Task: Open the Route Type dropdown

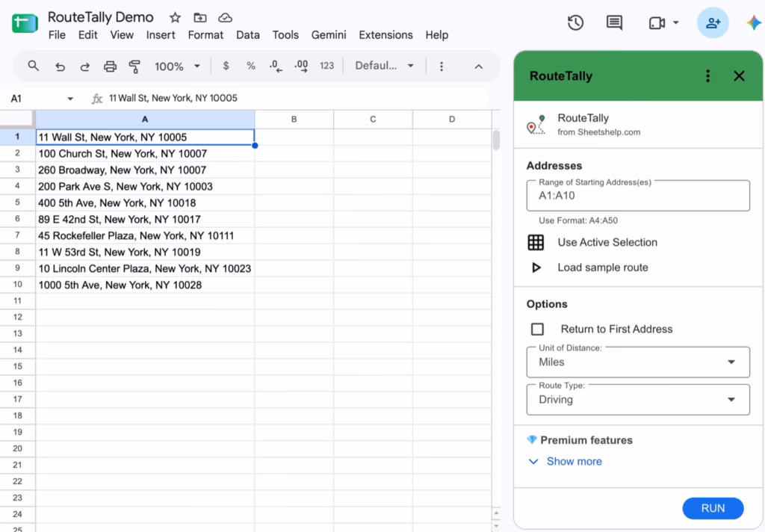Action: pos(638,400)
